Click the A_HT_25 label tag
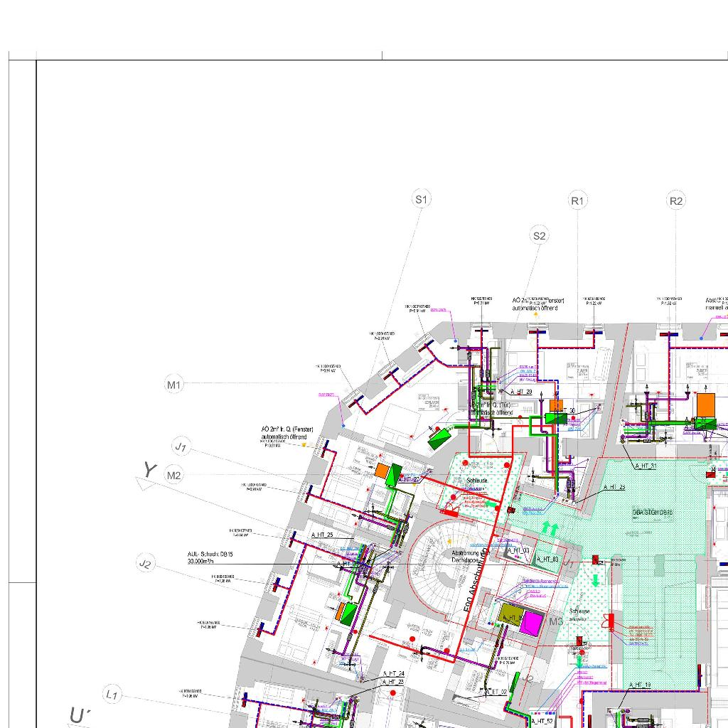 [x=322, y=535]
